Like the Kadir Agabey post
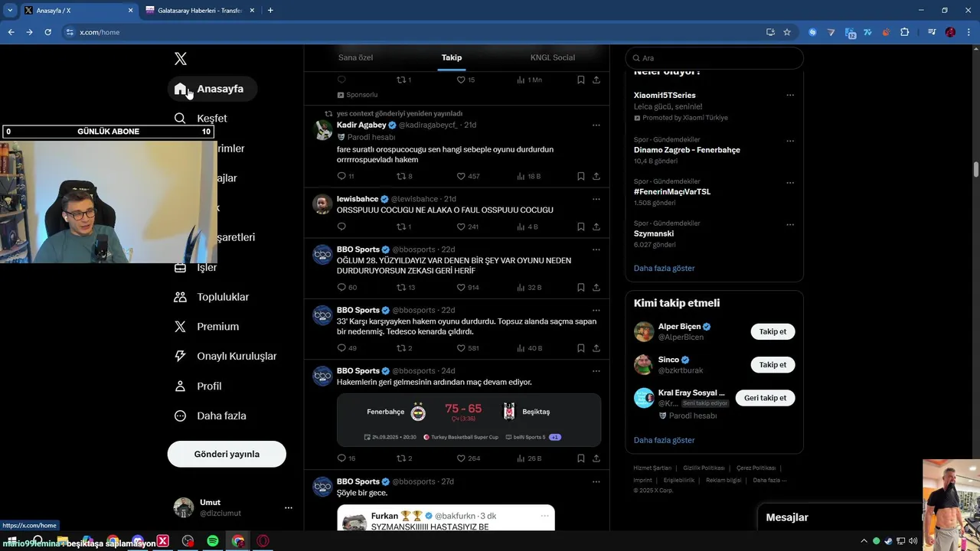Image resolution: width=980 pixels, height=551 pixels. [461, 176]
